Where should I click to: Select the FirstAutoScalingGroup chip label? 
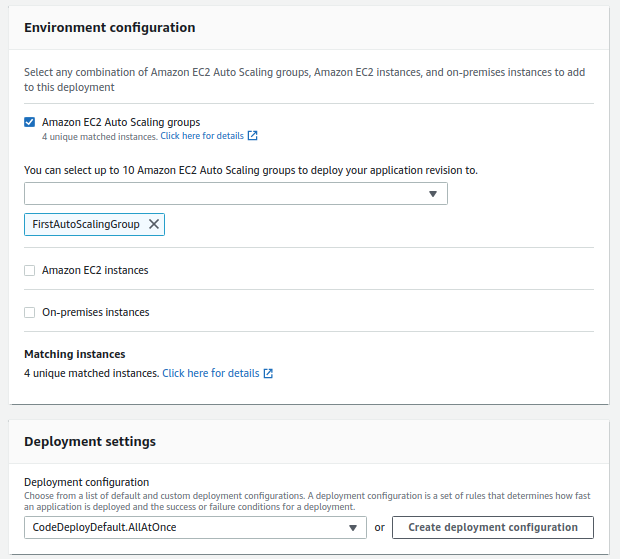86,225
